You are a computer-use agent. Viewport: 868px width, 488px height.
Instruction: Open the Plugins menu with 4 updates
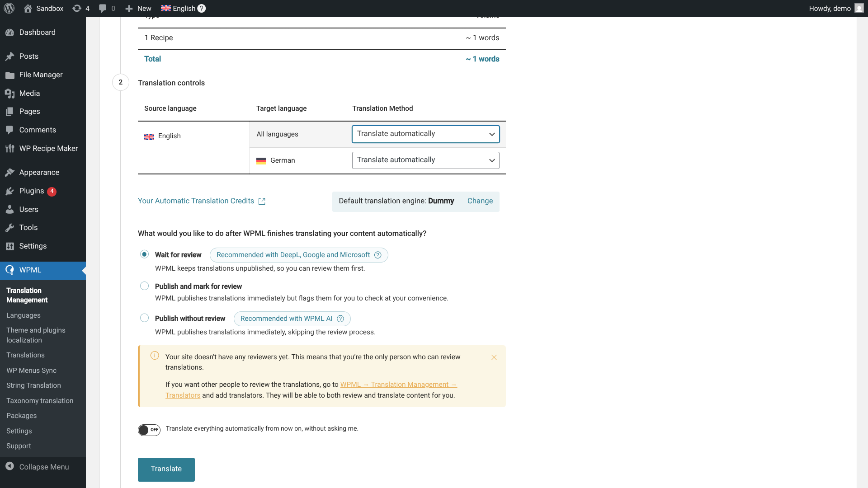(43, 191)
